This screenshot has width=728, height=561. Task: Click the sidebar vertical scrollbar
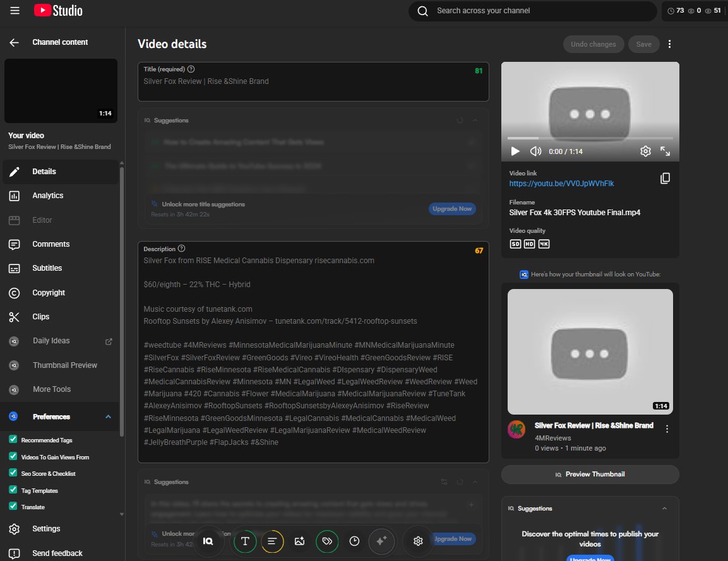tap(122, 302)
